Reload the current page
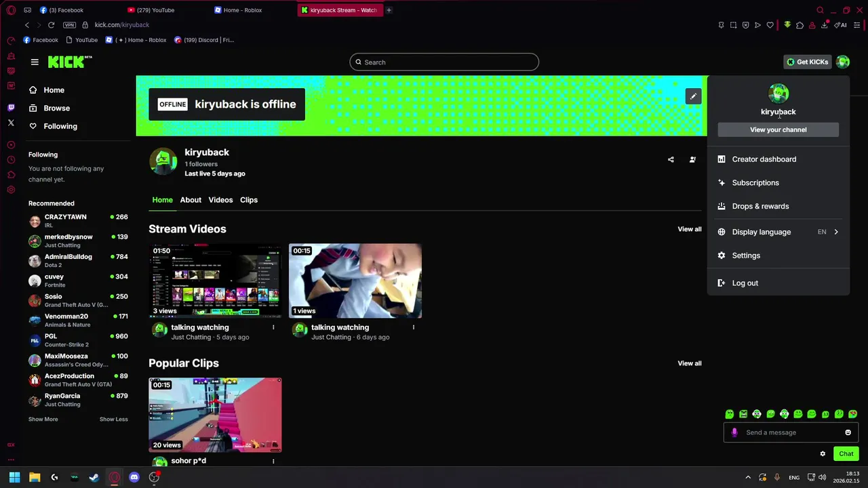 point(51,25)
